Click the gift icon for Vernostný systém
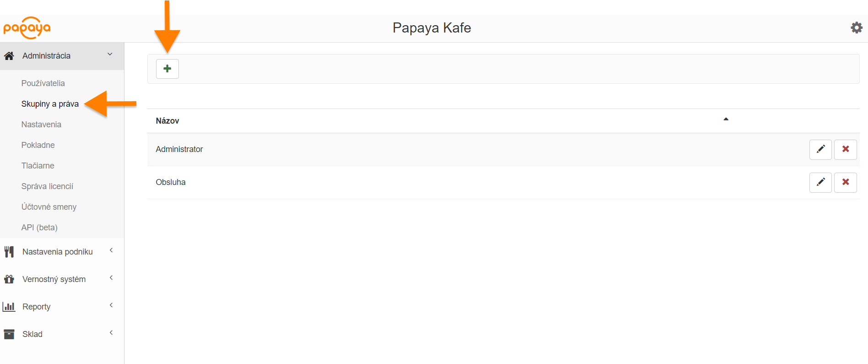 (x=9, y=278)
